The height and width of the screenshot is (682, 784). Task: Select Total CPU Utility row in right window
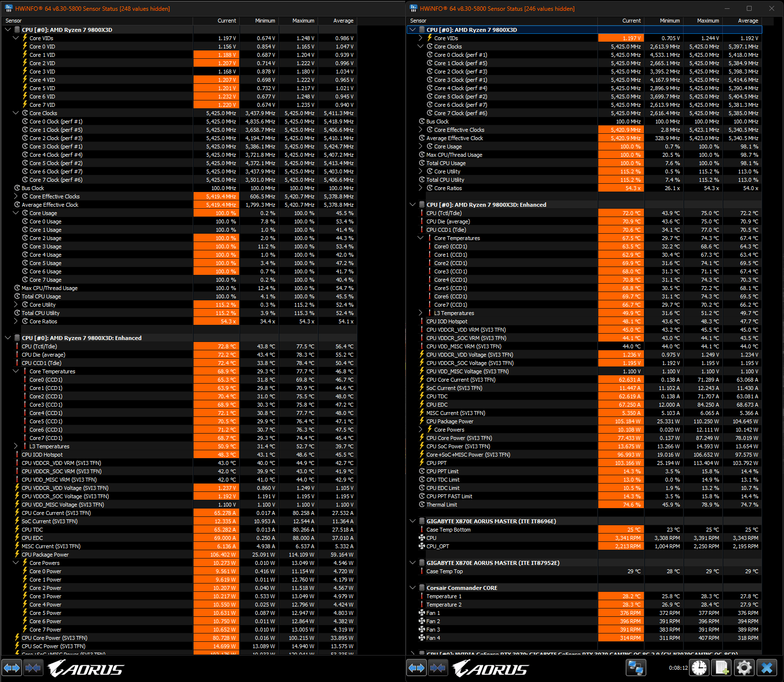click(585, 180)
